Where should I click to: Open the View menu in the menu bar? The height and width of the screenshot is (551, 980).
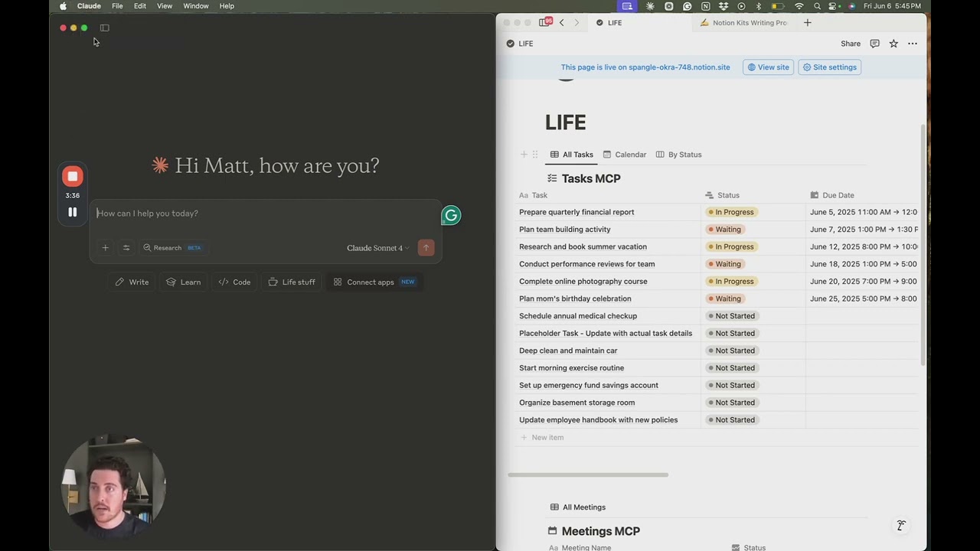click(x=165, y=6)
